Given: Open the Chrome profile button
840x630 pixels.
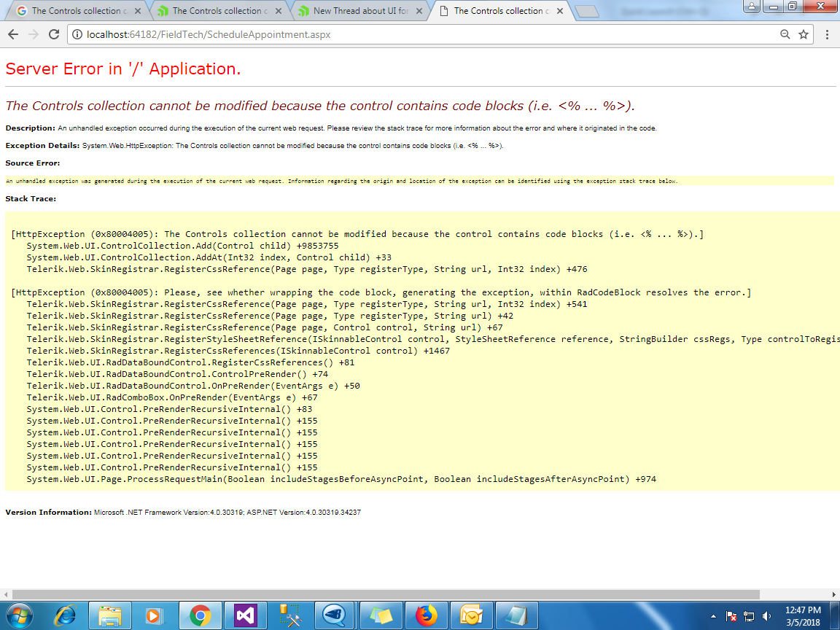Looking at the screenshot, I should (x=751, y=7).
